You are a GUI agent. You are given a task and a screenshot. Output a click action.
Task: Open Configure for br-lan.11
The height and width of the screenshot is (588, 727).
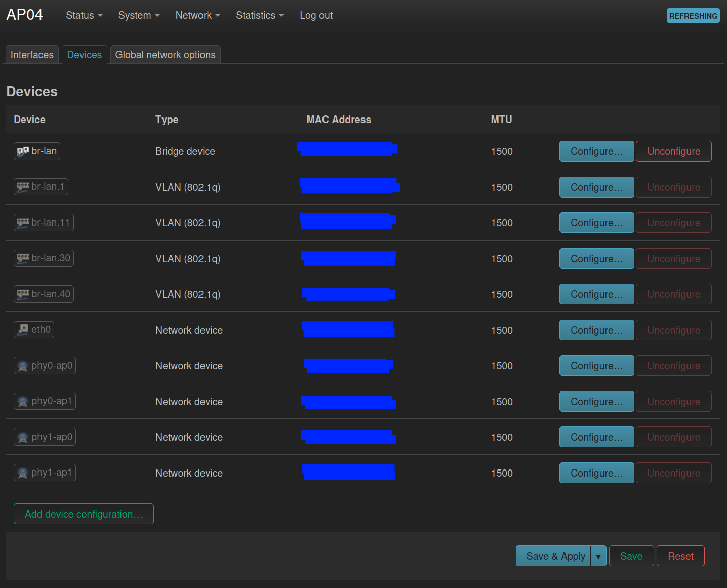pos(596,223)
